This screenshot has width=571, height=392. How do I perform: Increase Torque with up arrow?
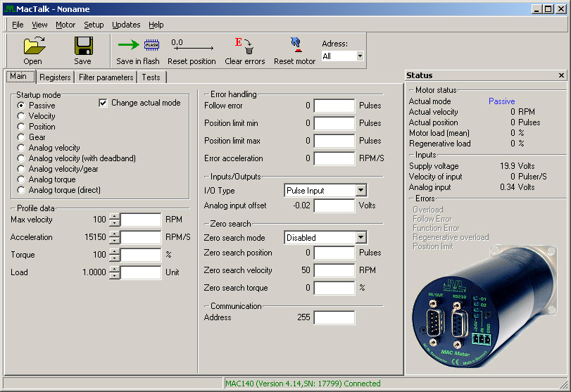[115, 252]
